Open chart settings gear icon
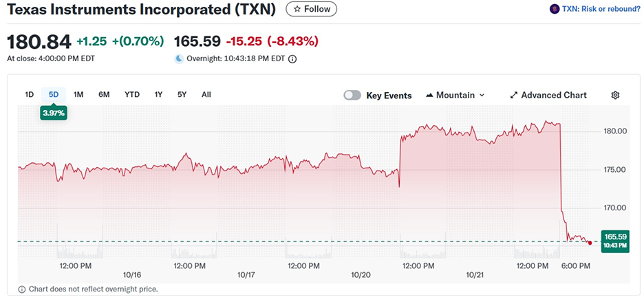The width and height of the screenshot is (644, 297). click(615, 95)
